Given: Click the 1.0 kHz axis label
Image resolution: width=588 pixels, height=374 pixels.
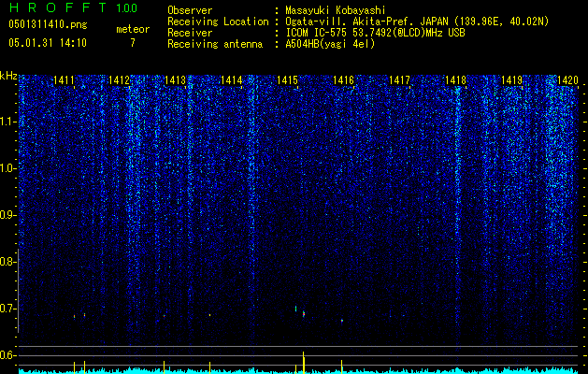Looking at the screenshot, I should 7,168.
